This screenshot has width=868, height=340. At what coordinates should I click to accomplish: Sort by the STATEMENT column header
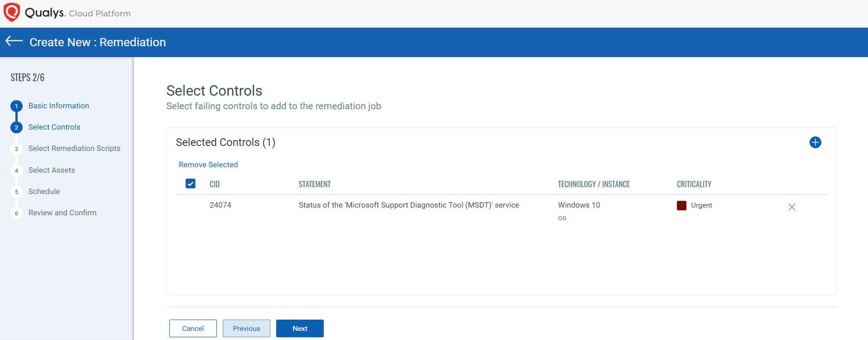click(315, 184)
